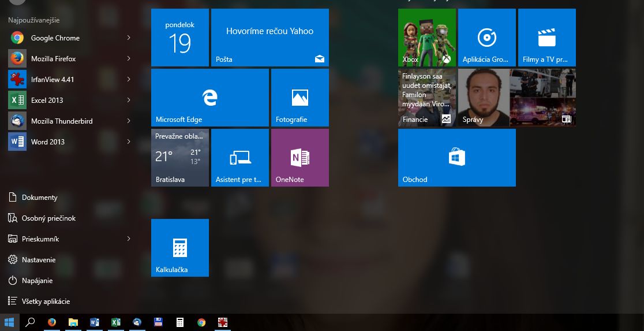Launch Mozilla Firefox from most used list
Viewport: 644px width, 331px height.
pyautogui.click(x=70, y=59)
